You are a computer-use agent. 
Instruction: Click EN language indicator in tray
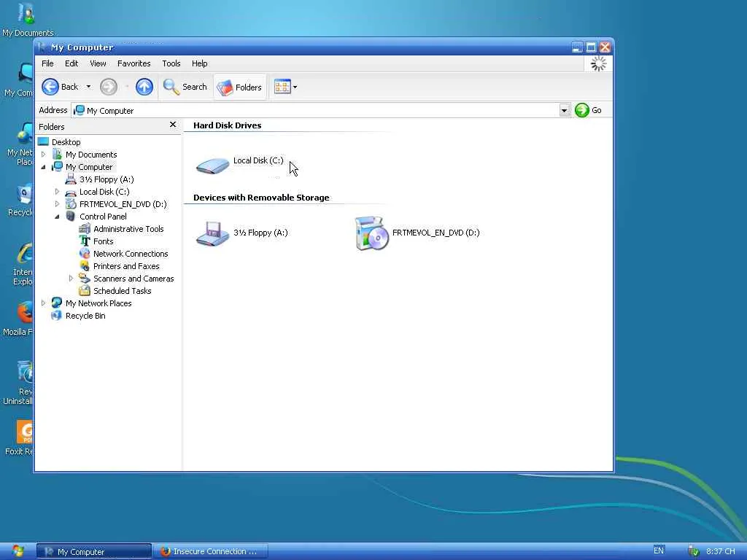(659, 551)
